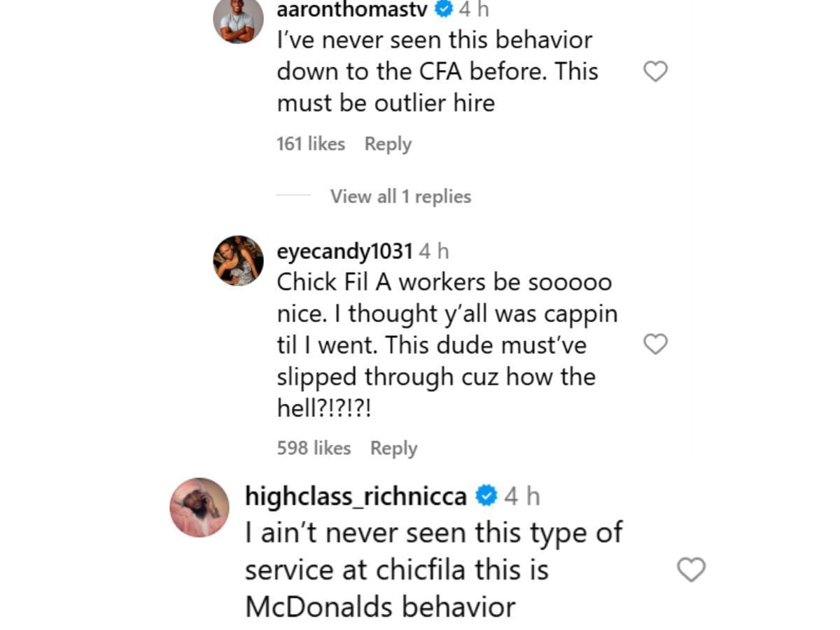View the 161 likes list
The image size is (840, 630).
pos(311,144)
